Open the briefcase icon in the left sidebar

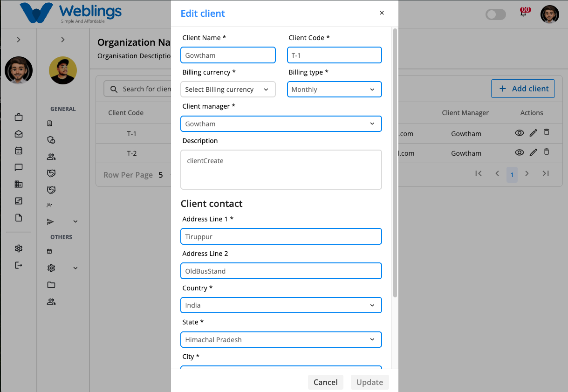19,117
